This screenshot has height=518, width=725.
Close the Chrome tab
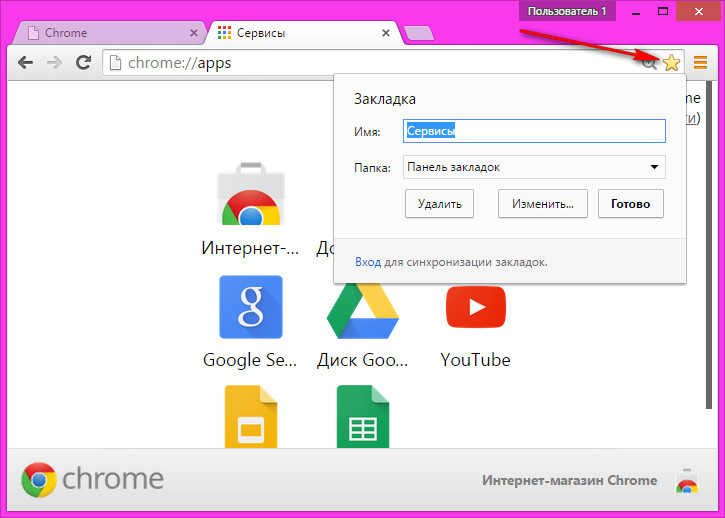click(x=194, y=33)
